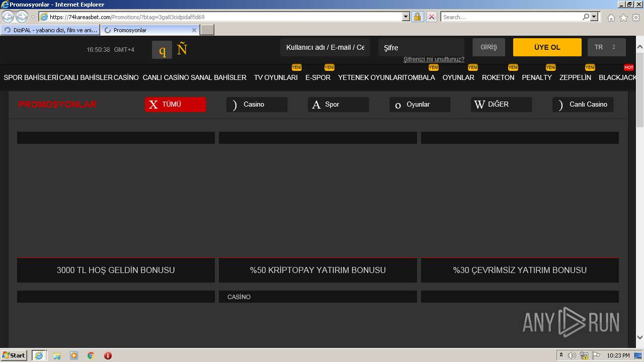The width and height of the screenshot is (644, 362).
Task: Click the network tray icon
Action: pyautogui.click(x=584, y=355)
